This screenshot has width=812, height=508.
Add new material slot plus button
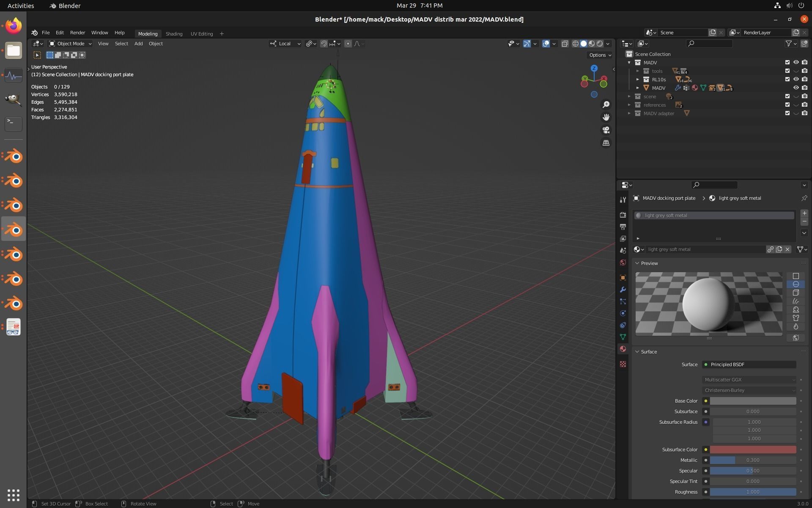pyautogui.click(x=804, y=214)
